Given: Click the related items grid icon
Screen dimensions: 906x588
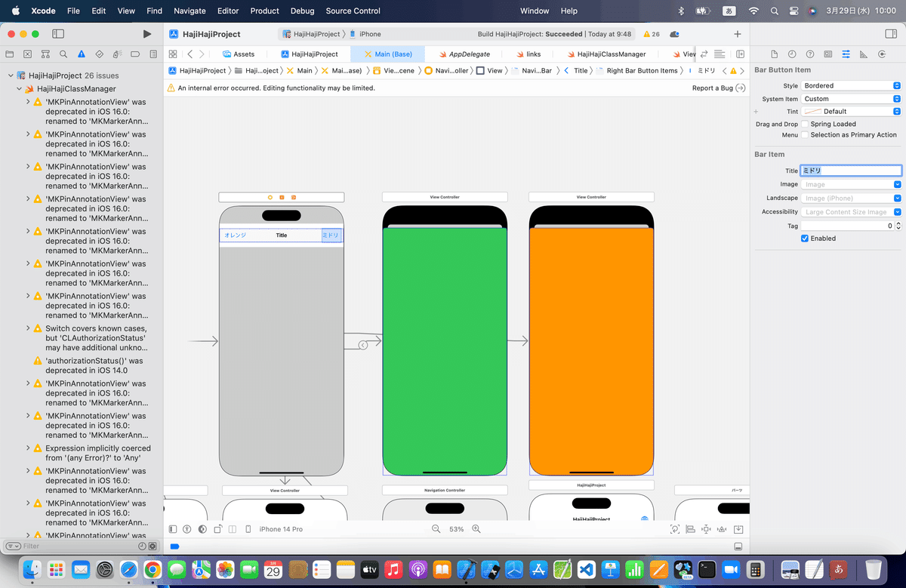Looking at the screenshot, I should click(173, 54).
